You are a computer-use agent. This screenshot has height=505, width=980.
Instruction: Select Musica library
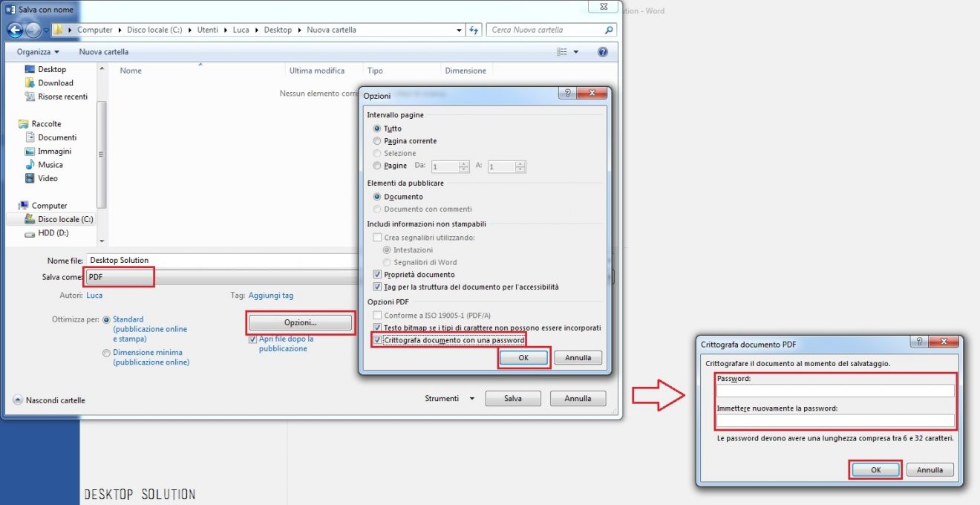[x=50, y=165]
